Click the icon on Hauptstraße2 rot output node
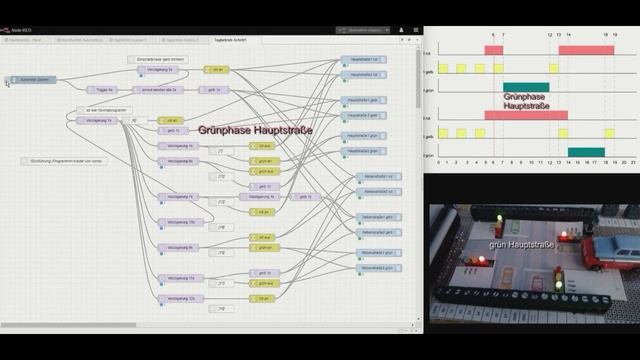The image size is (640, 360). pyautogui.click(x=383, y=75)
